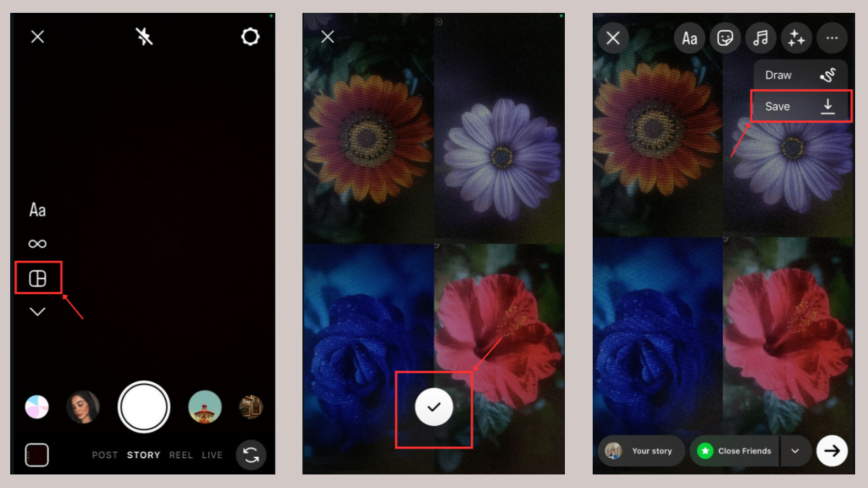Disable the camera flash
Viewport: 868px width, 488px height.
tap(144, 37)
